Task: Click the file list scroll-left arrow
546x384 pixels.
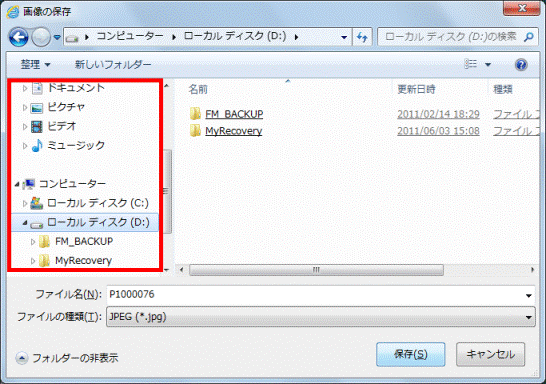Action: click(181, 270)
